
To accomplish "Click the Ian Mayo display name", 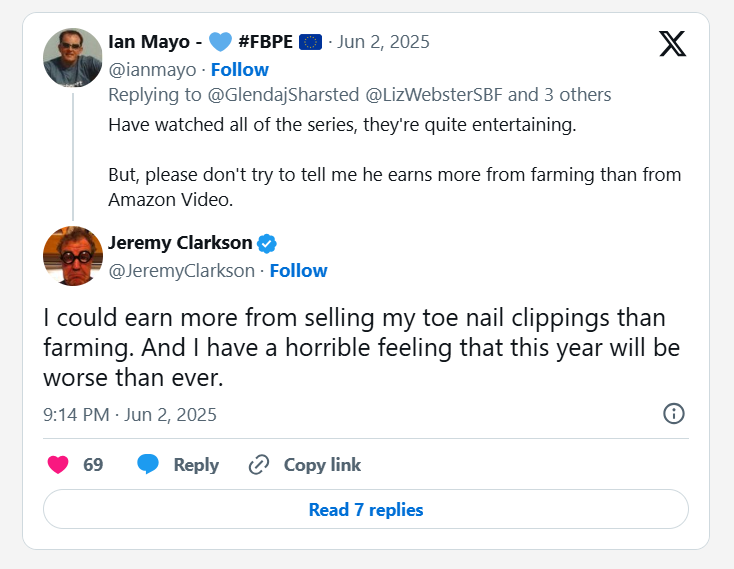I will [155, 42].
